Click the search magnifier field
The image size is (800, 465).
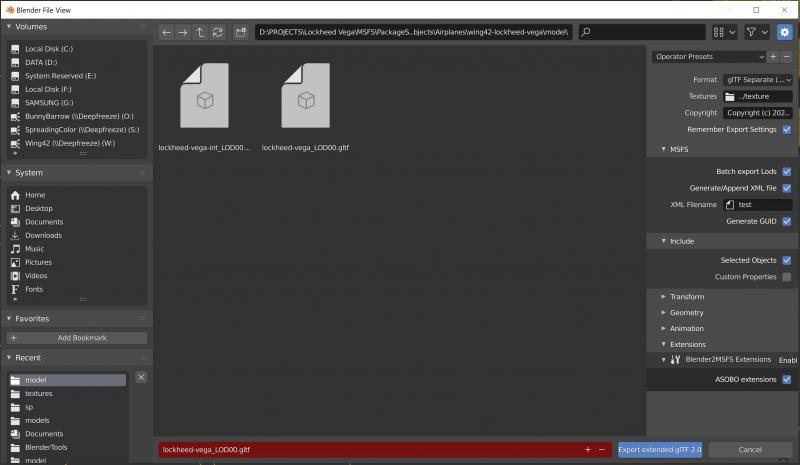642,32
